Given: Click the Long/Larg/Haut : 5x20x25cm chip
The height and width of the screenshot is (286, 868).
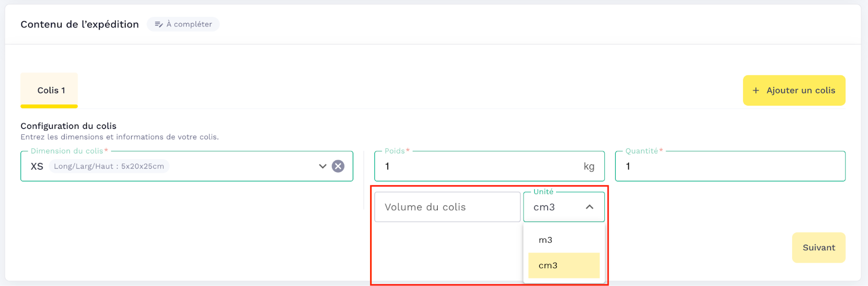Looking at the screenshot, I should tap(109, 166).
